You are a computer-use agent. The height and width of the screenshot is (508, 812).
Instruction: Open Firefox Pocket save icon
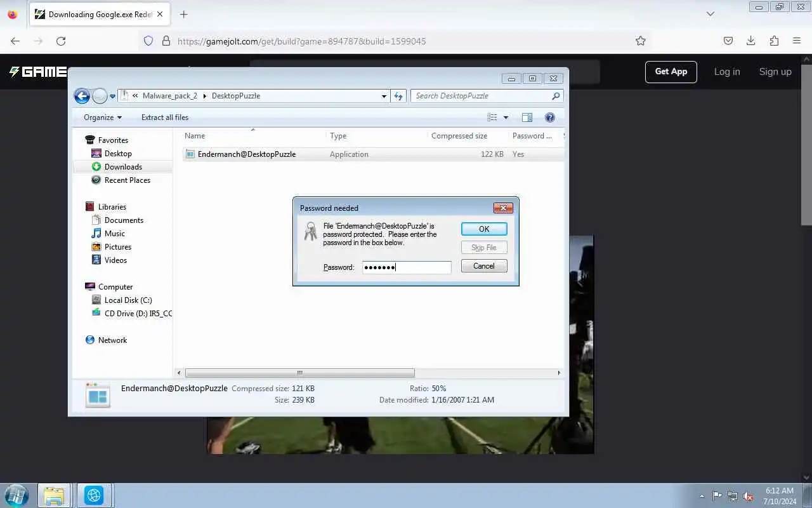coord(728,41)
